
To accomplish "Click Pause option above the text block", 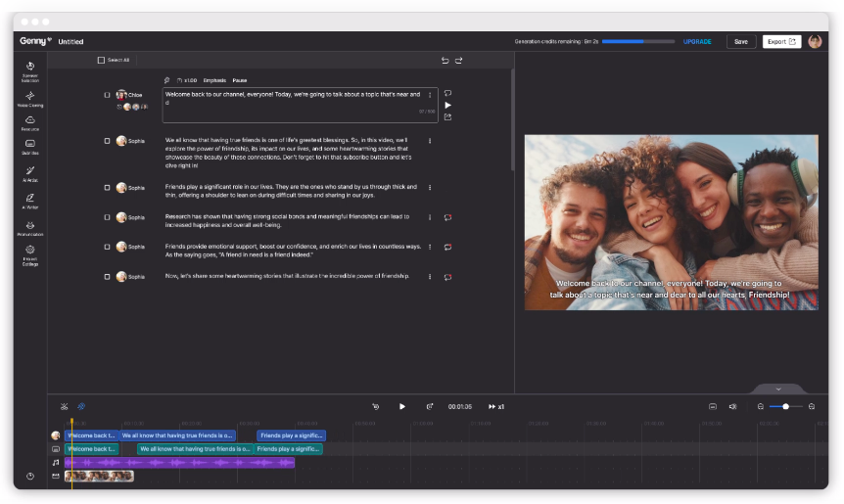I will pos(240,80).
